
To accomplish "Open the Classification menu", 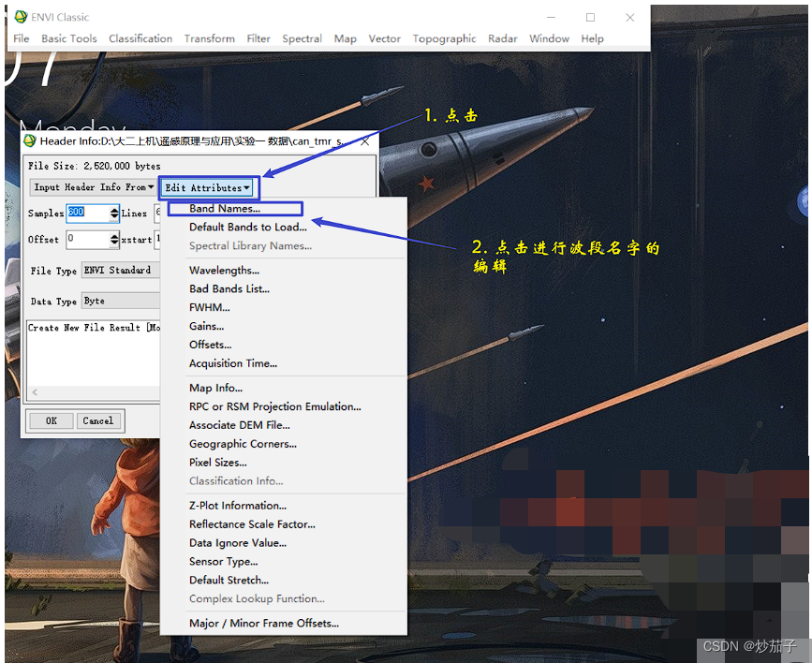I will (x=140, y=38).
